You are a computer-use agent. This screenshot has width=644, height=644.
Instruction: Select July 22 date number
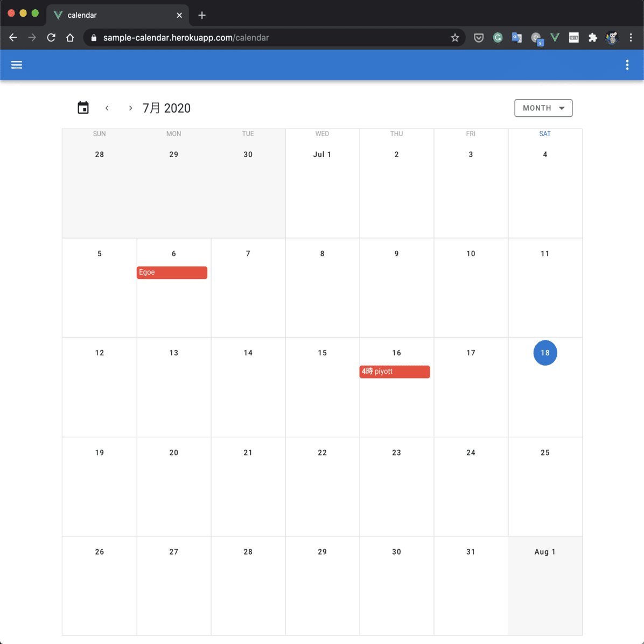[x=322, y=453]
